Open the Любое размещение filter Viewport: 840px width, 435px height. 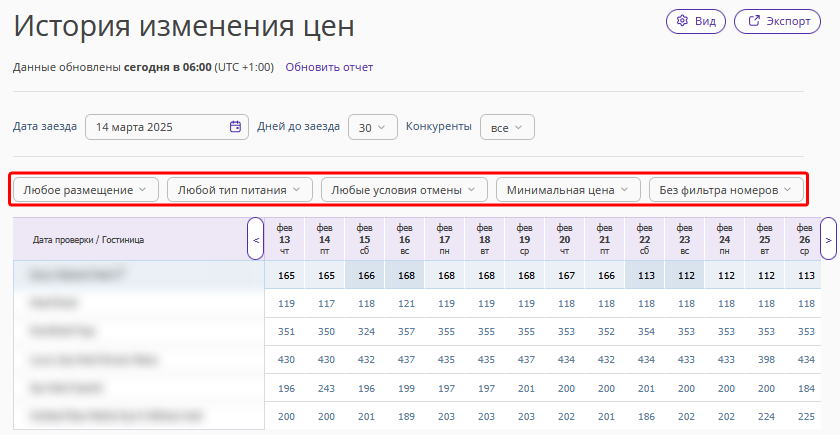click(86, 190)
